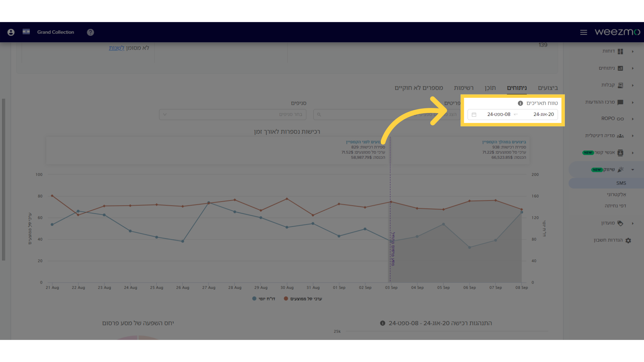Switch to the ביצועים tab

tap(548, 88)
